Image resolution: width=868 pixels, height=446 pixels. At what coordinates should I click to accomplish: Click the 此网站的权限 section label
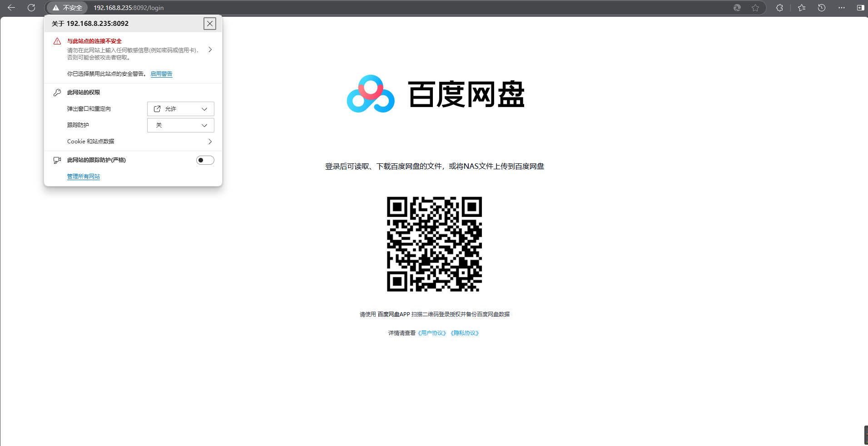pyautogui.click(x=84, y=93)
